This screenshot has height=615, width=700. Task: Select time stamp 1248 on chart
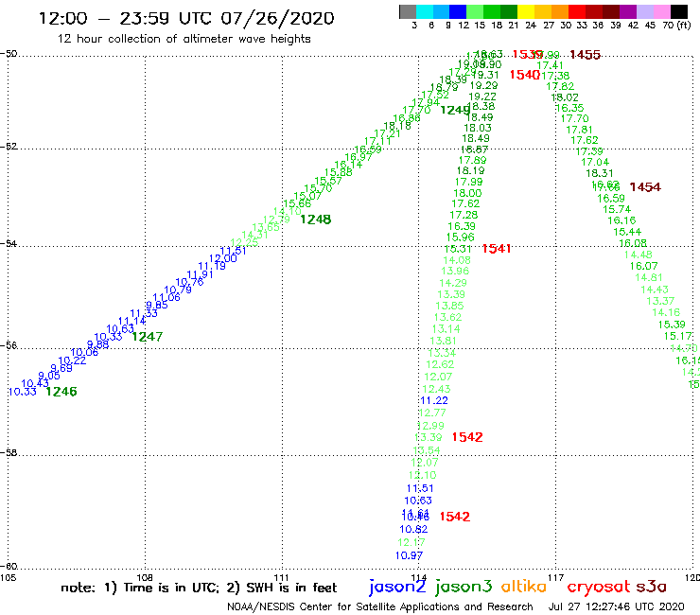pos(316,220)
